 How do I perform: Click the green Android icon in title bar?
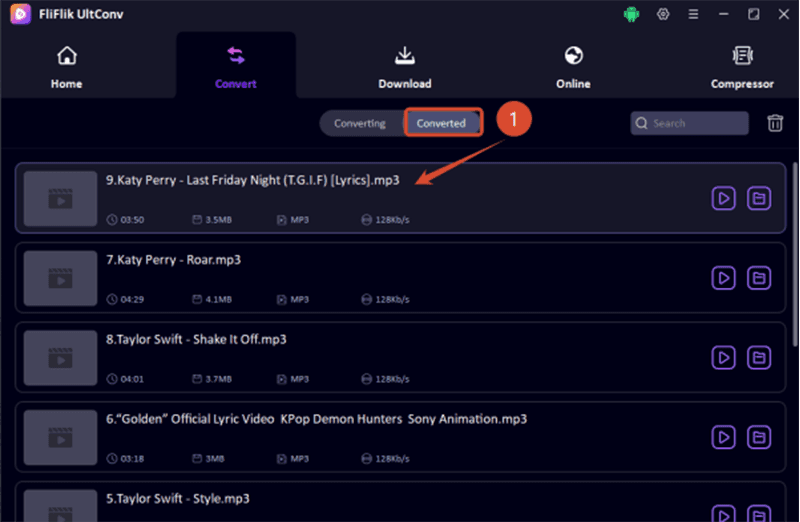coord(631,14)
